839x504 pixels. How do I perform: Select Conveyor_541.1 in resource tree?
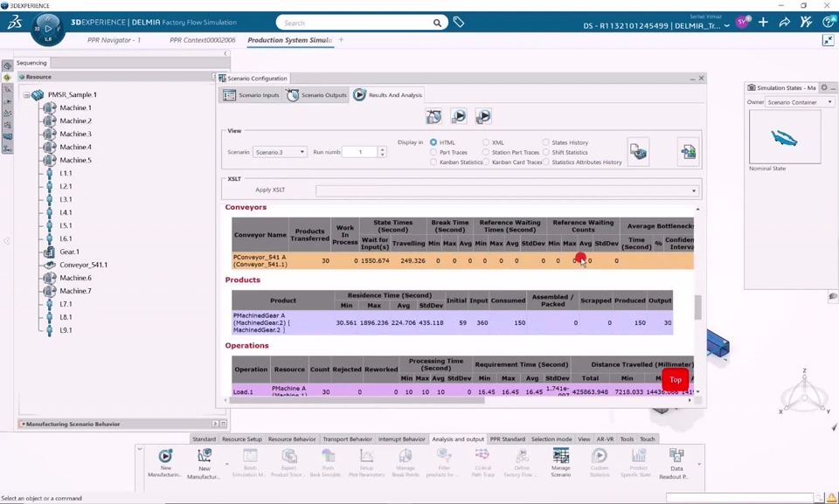tap(84, 265)
